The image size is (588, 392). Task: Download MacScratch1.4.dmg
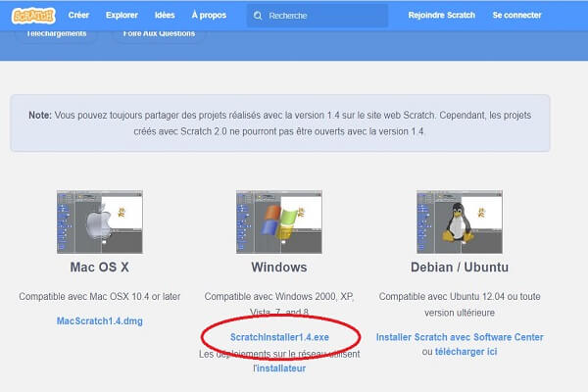100,321
